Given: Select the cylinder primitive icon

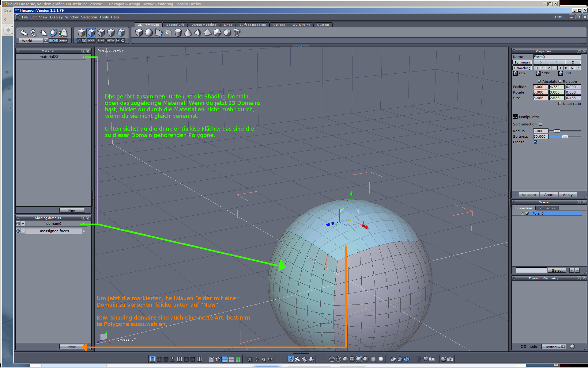Looking at the screenshot, I should (x=178, y=33).
